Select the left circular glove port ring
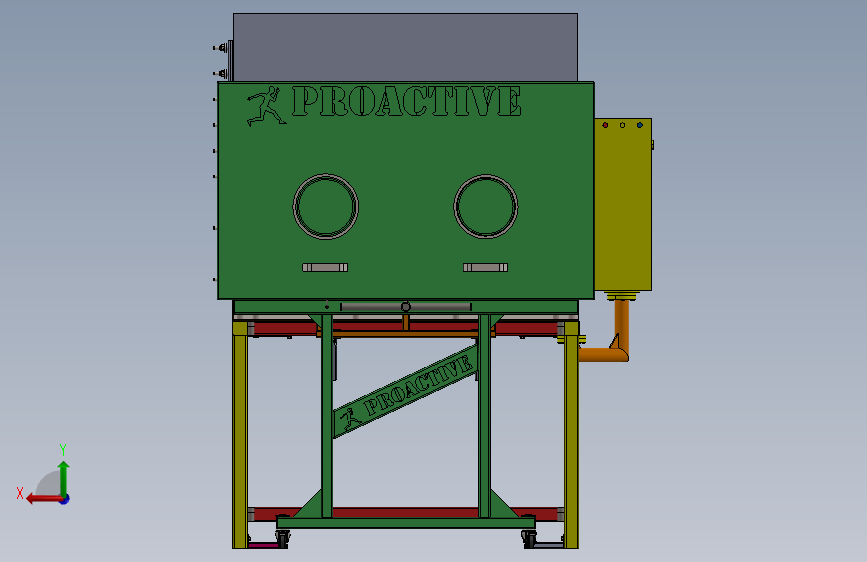 (x=326, y=207)
